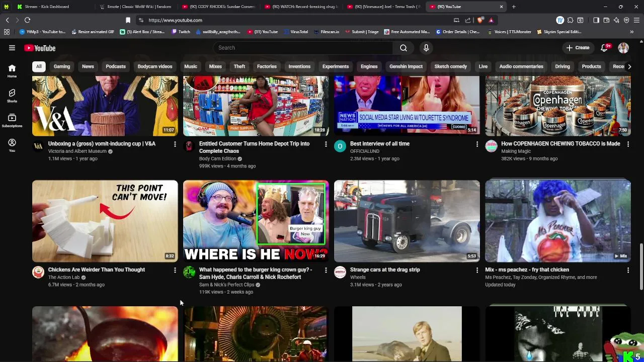Reload the page with the refresh icon

click(27, 20)
